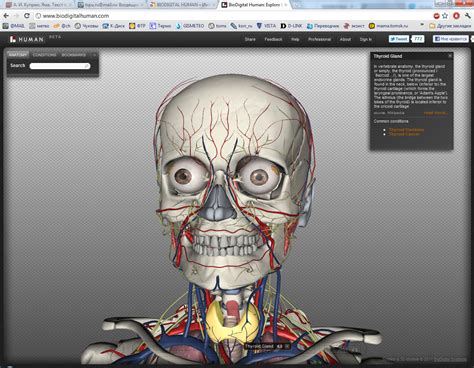The width and height of the screenshot is (474, 368).
Task: Open the VISTA bookmark
Action: (x=266, y=26)
